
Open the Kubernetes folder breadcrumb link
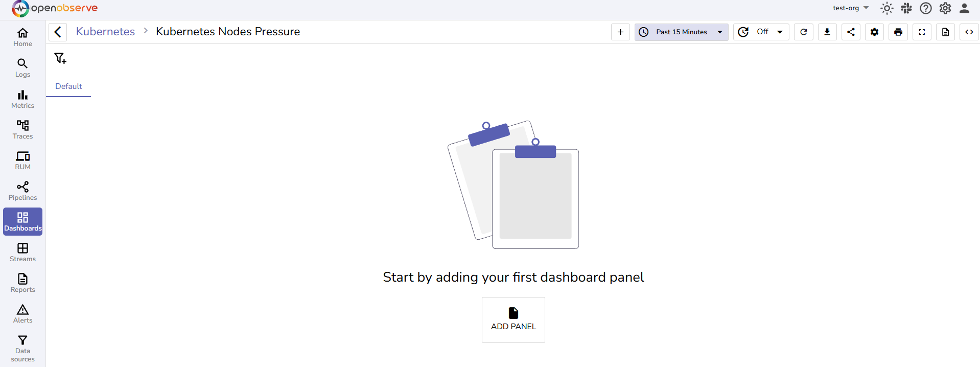click(105, 31)
